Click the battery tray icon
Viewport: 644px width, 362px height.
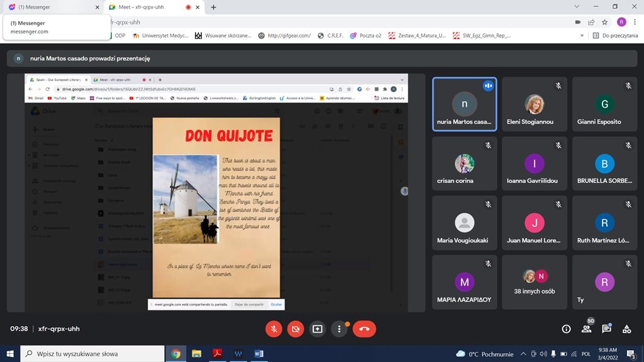pos(563,354)
